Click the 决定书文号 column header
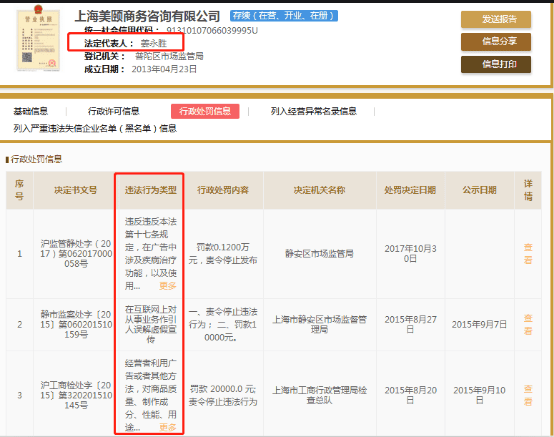The width and height of the screenshot is (554, 437). [x=75, y=190]
